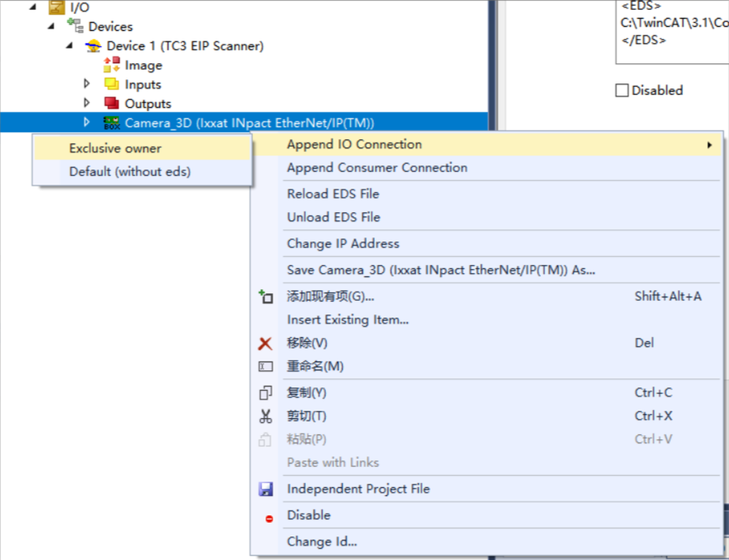Screen dimensions: 729x560
Task: Click the Devices node icon
Action: pyautogui.click(x=75, y=26)
